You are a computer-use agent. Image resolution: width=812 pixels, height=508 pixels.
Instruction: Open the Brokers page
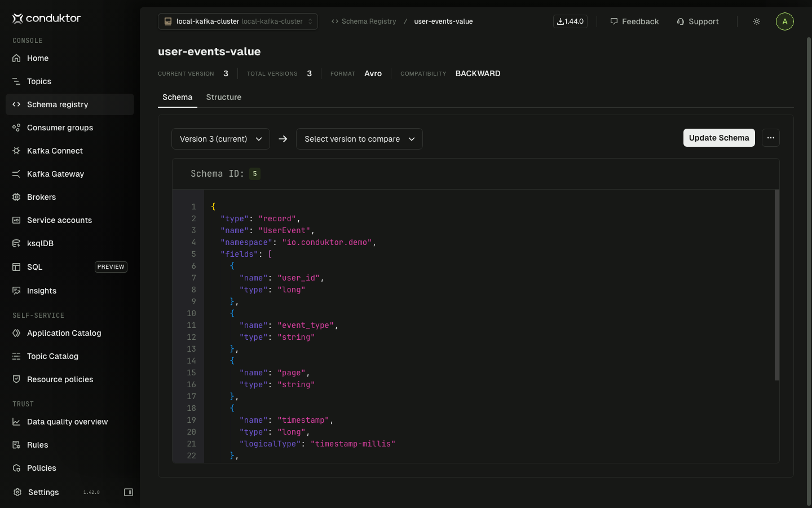[x=42, y=197]
